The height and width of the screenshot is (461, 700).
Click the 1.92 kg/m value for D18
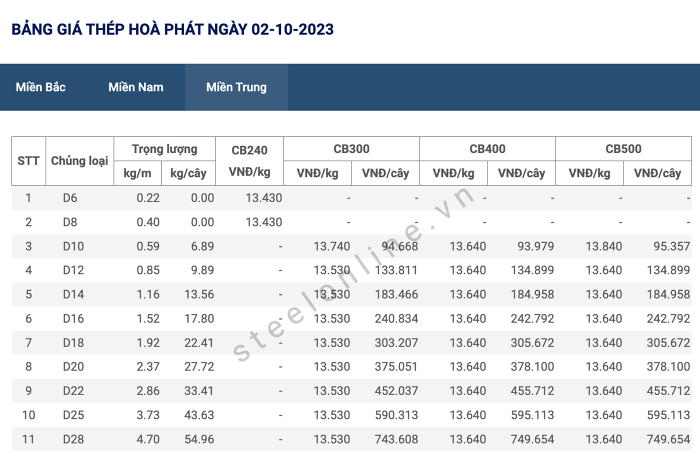point(148,343)
